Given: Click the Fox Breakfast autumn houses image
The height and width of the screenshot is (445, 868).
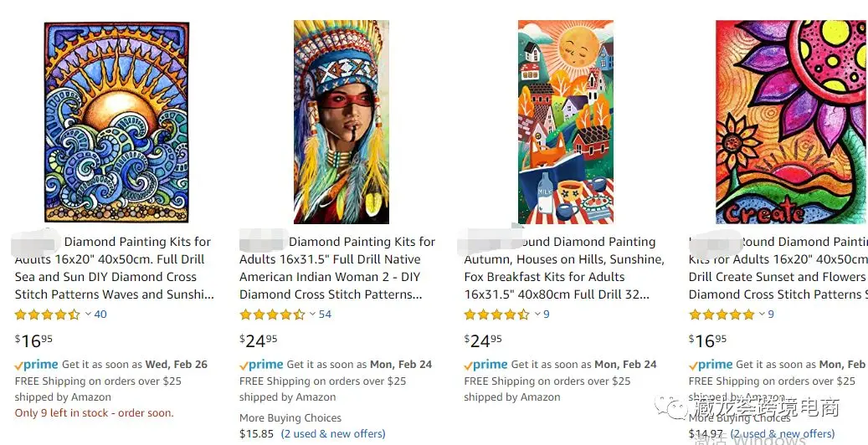Looking at the screenshot, I should (565, 122).
